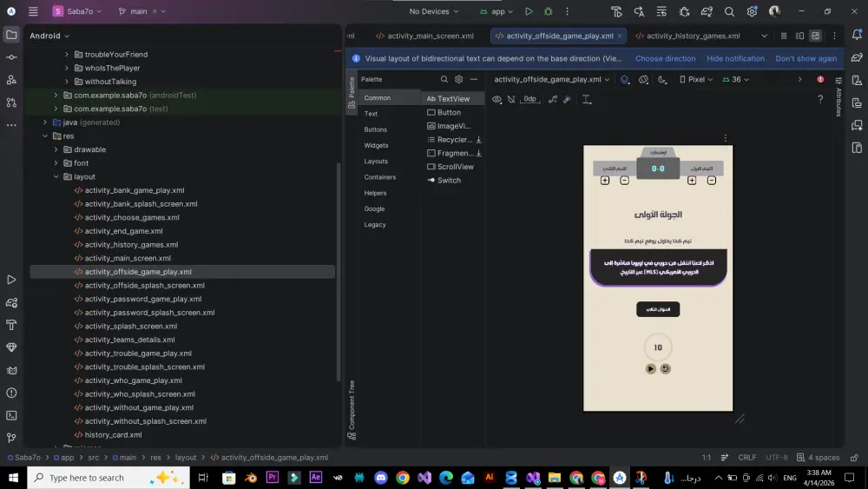Image resolution: width=868 pixels, height=489 pixels.
Task: Open Logcat tool window cat icon
Action: coord(11,370)
